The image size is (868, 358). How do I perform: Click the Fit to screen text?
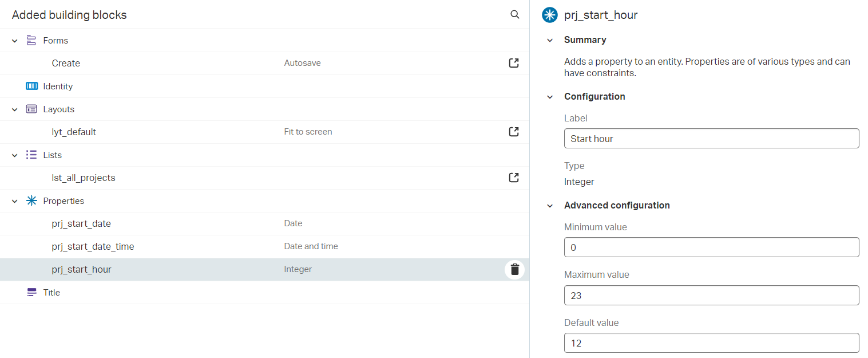pos(308,132)
